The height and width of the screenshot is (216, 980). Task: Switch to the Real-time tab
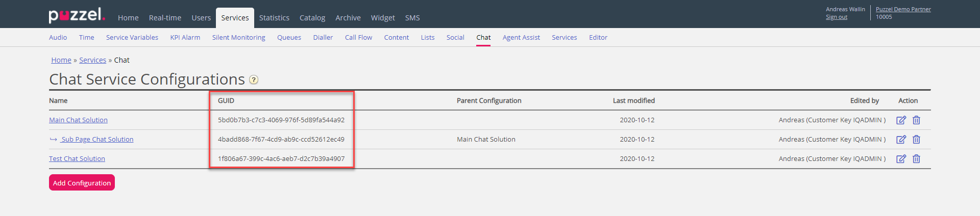coord(165,18)
